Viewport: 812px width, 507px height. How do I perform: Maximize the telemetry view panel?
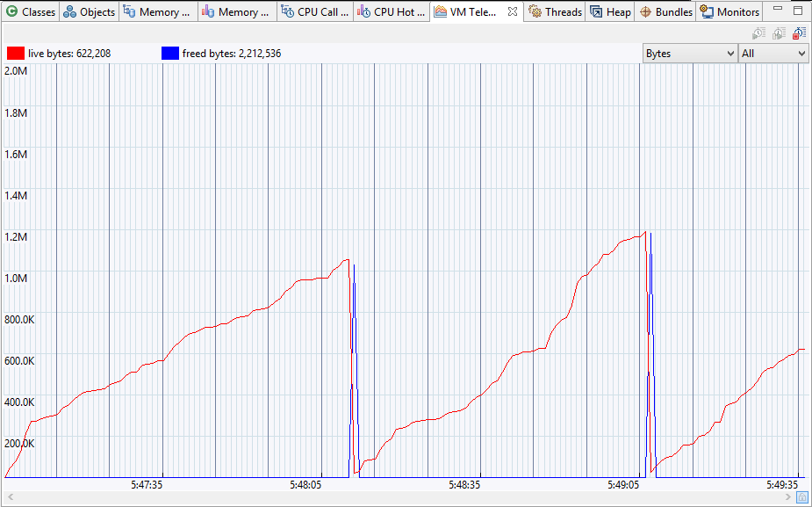click(798, 11)
